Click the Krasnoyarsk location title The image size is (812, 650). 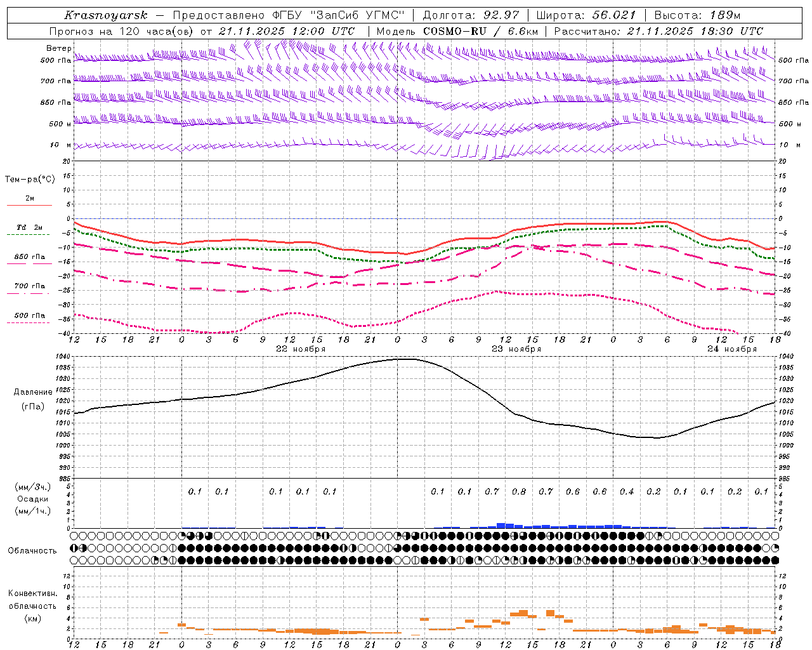(106, 15)
